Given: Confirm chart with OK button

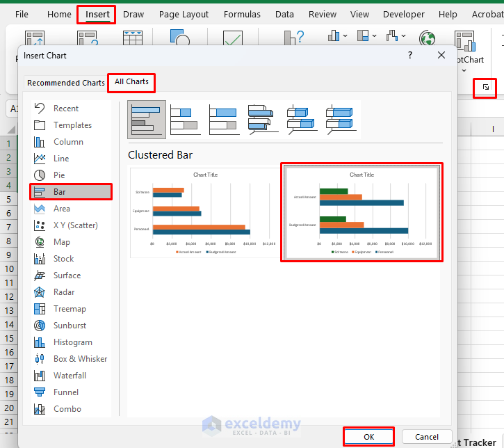Looking at the screenshot, I should click(x=368, y=437).
